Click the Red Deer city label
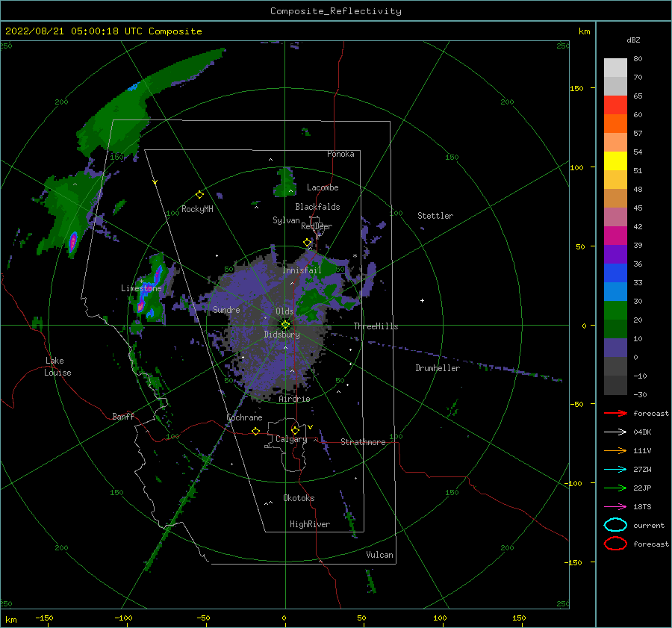Viewport: 672px width, 628px height. coord(317,226)
